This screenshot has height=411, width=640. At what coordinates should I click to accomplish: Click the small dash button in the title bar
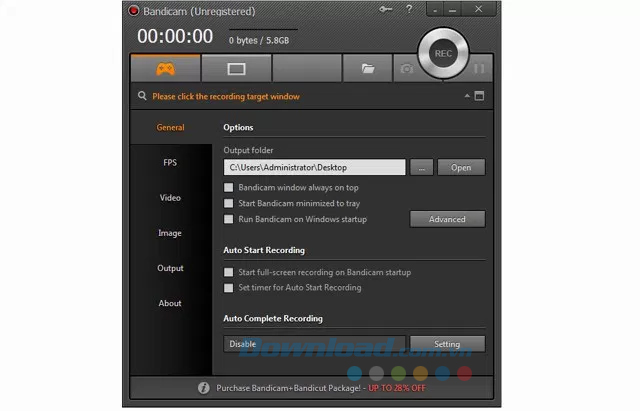pyautogui.click(x=435, y=10)
